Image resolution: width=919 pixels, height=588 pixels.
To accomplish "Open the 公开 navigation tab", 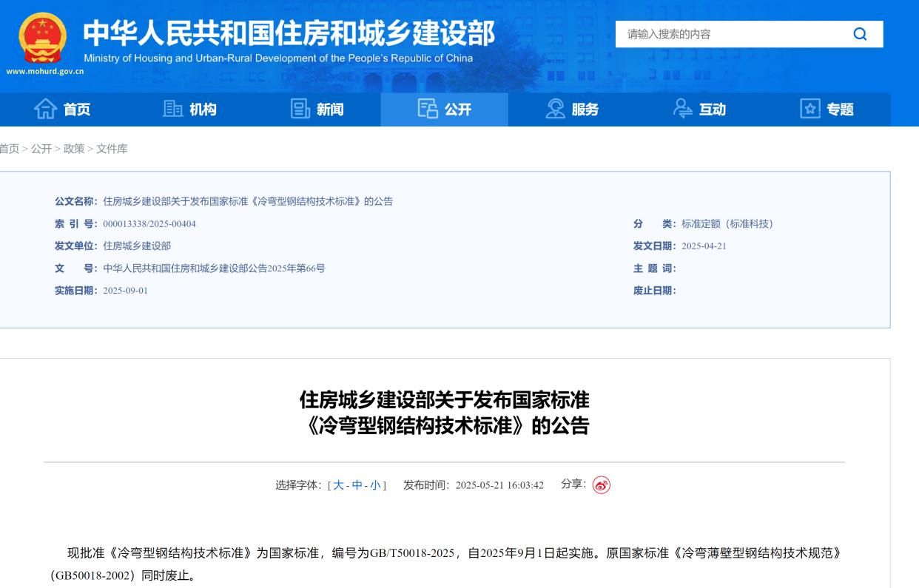I will [445, 109].
